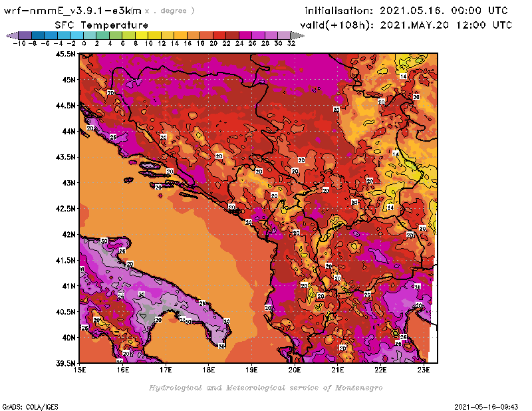The image size is (532, 411).
Task: Click the green legend swatch between 2 and 4
Action: (x=103, y=35)
